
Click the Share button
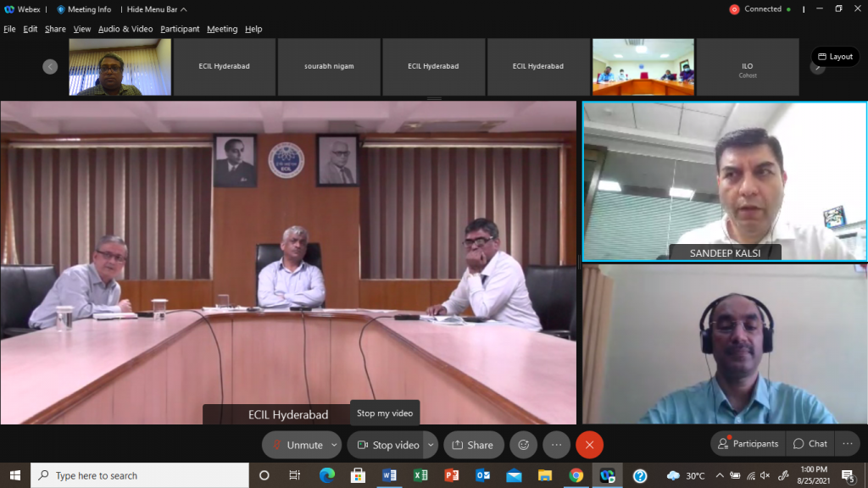coord(473,445)
